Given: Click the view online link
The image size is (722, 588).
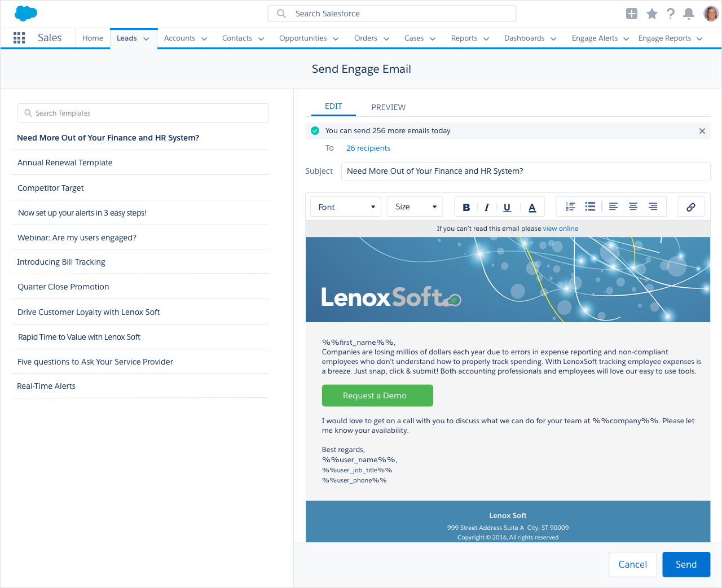Looking at the screenshot, I should pos(560,229).
